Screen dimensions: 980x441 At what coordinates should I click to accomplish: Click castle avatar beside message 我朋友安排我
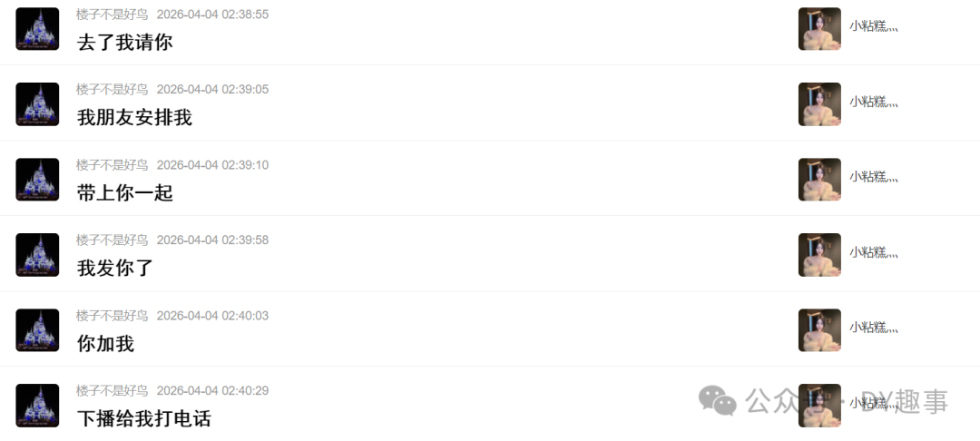[x=37, y=104]
